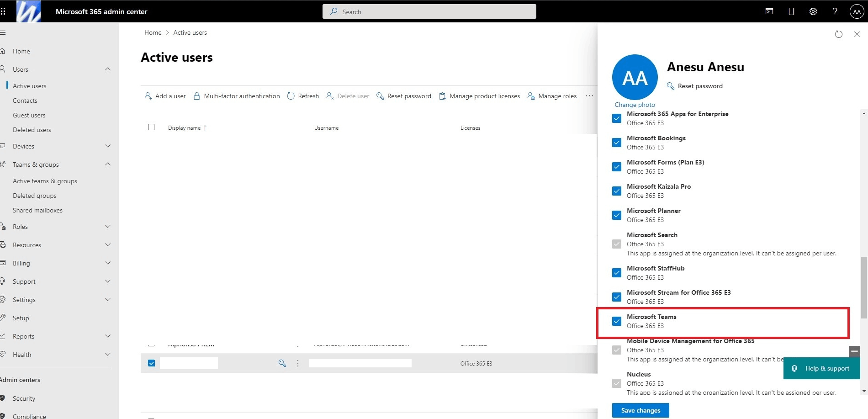The image size is (868, 419).
Task: Open the settings gear in header
Action: click(x=813, y=11)
